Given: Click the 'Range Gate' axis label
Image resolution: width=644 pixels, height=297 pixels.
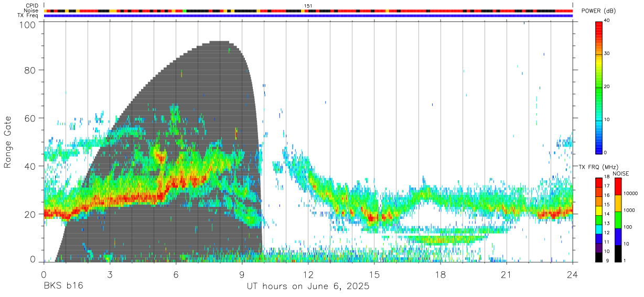Looking at the screenshot, I should [x=7, y=142].
